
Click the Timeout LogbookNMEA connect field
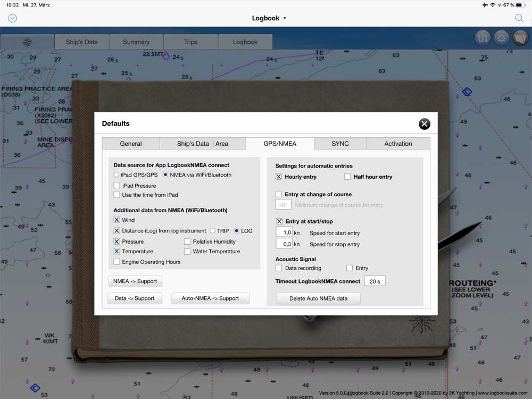pyautogui.click(x=375, y=281)
